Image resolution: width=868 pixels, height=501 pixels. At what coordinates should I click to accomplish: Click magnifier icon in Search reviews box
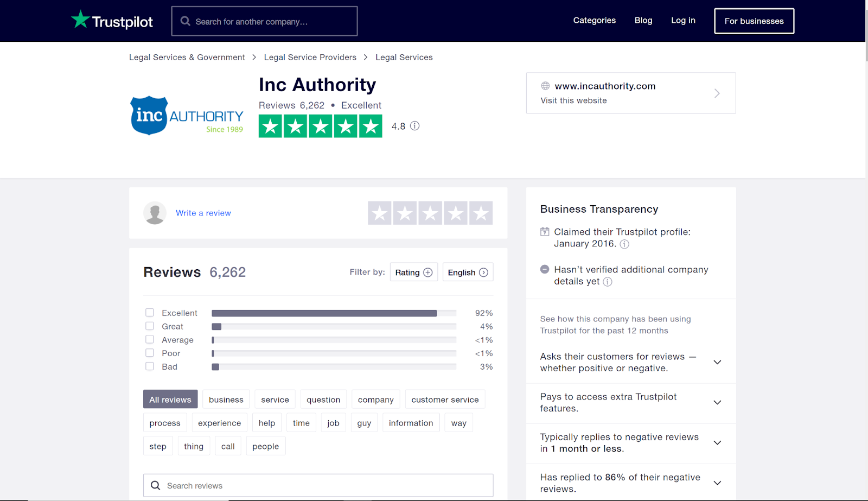pos(156,485)
